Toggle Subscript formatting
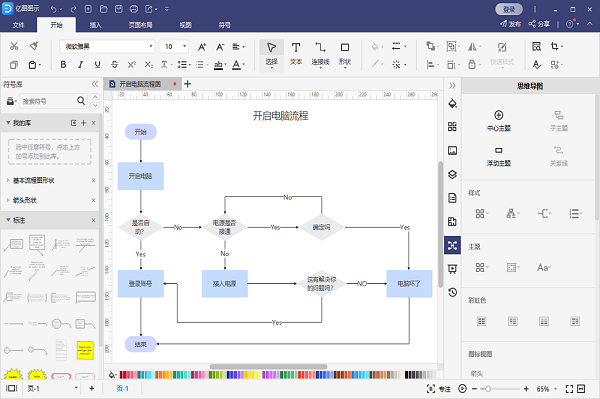Image resolution: width=600 pixels, height=399 pixels. pyautogui.click(x=148, y=65)
